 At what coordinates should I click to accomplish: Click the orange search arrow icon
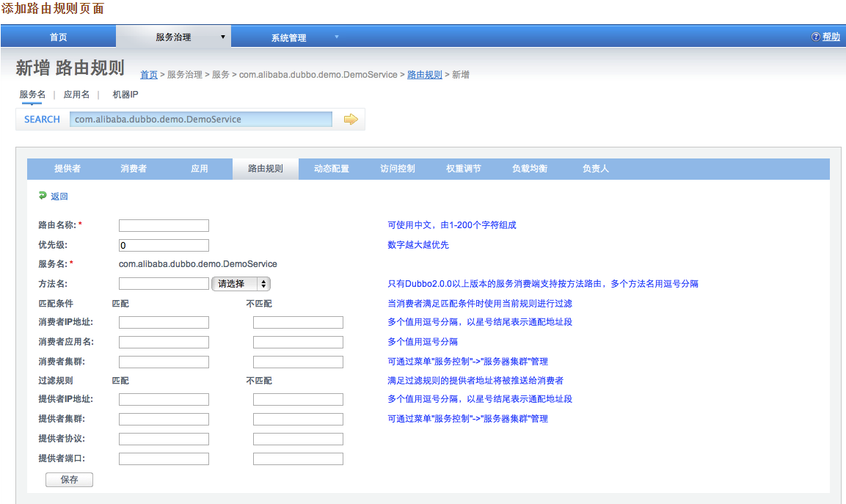[x=351, y=120]
